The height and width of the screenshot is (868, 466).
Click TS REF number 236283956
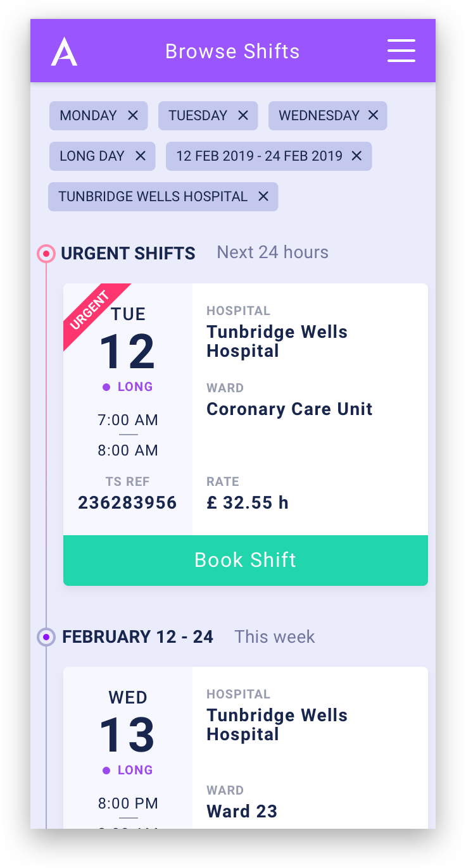point(127,503)
